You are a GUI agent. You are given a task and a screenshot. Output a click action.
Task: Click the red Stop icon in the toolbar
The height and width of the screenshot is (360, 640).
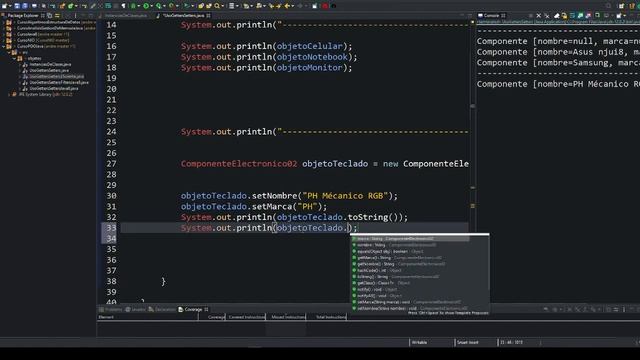[x=325, y=6]
